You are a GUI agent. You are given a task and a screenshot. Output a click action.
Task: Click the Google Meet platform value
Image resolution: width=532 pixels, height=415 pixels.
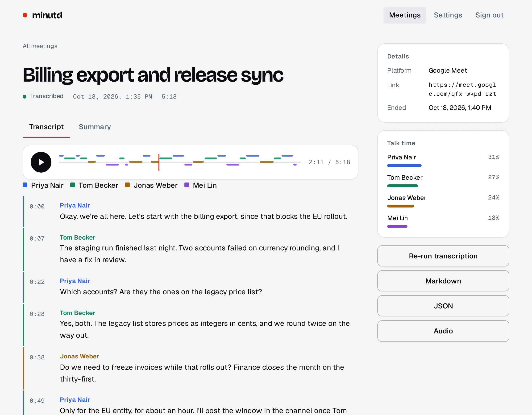click(448, 70)
